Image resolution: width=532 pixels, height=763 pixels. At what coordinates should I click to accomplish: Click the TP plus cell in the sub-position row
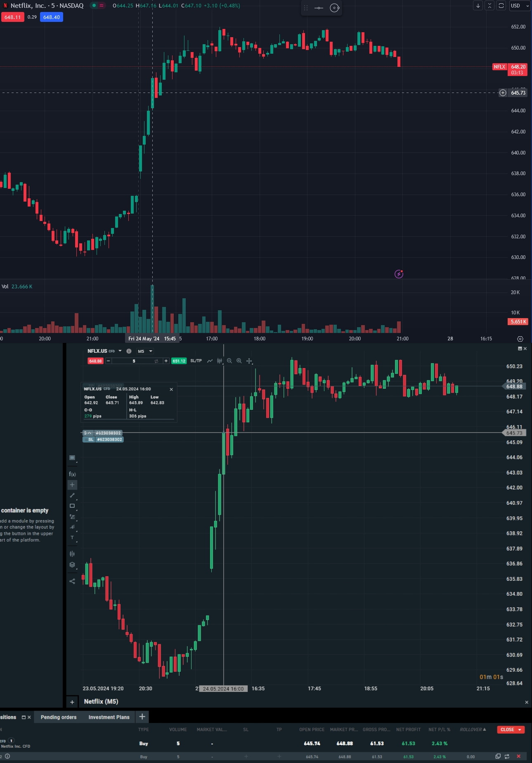click(279, 756)
